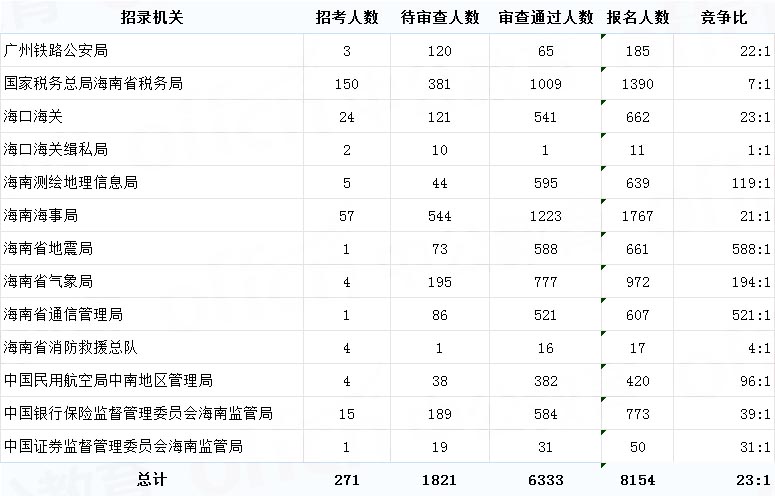Select cell value 150 for 税务局

(x=346, y=84)
